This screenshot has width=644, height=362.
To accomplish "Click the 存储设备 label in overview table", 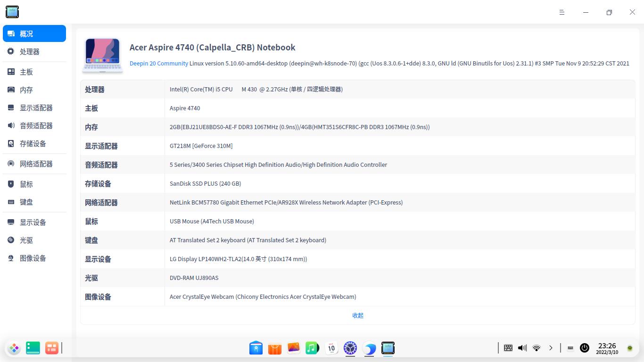I will [98, 183].
